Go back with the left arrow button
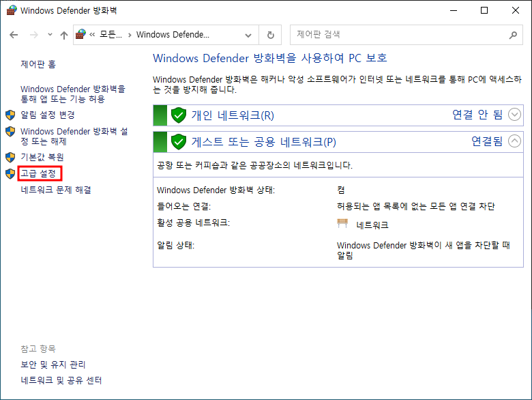This screenshot has height=400, width=532. [x=14, y=35]
